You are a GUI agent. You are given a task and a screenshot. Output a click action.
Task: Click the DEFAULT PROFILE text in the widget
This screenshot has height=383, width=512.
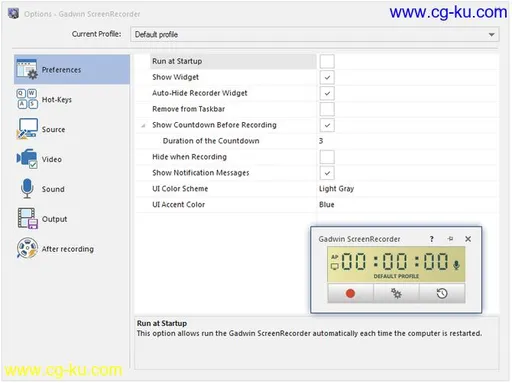click(x=396, y=276)
